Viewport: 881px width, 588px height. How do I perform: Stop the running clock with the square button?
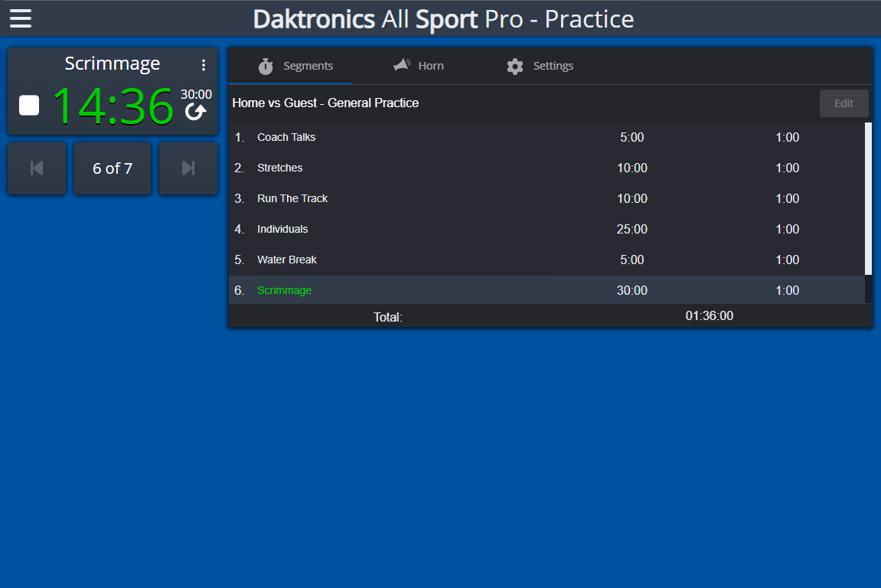tap(28, 106)
